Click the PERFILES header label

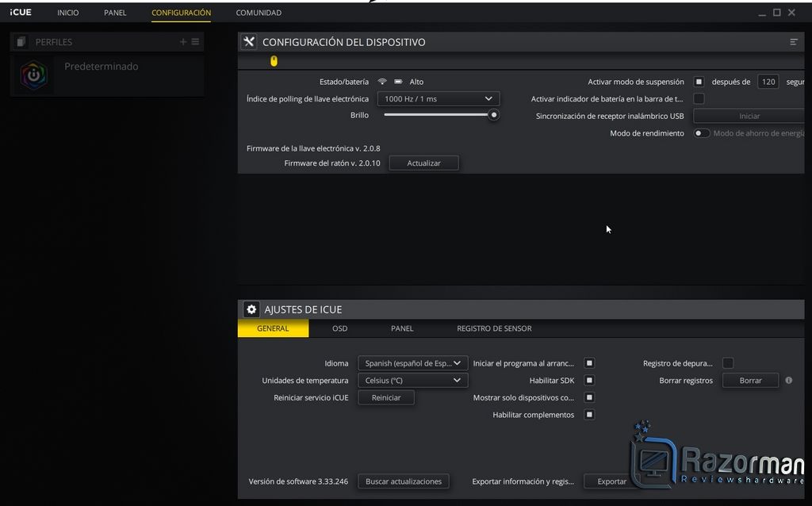[53, 42]
